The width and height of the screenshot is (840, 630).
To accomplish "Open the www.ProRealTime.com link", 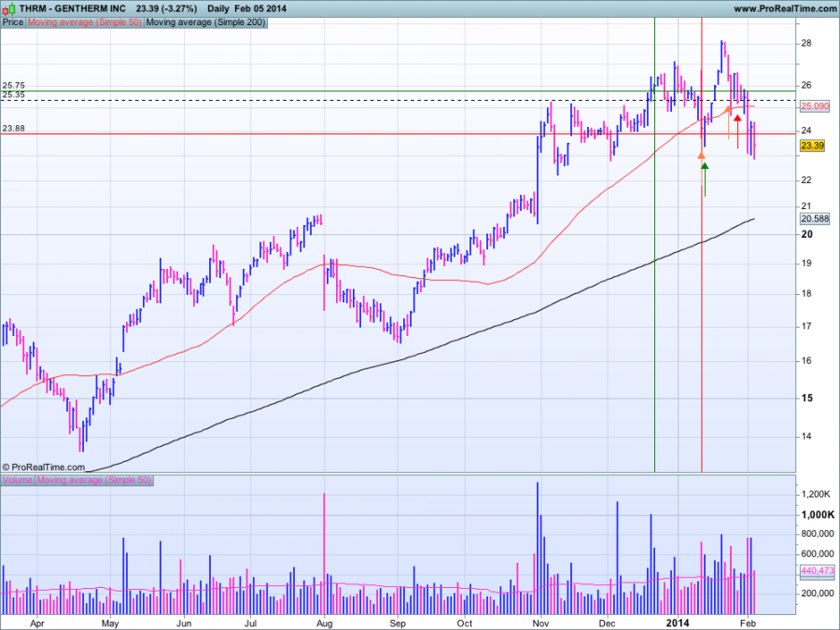I will click(785, 8).
